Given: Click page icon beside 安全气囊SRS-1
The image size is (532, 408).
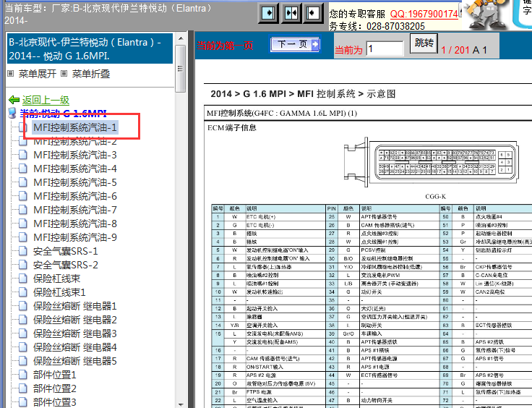Looking at the screenshot, I should [23, 251].
